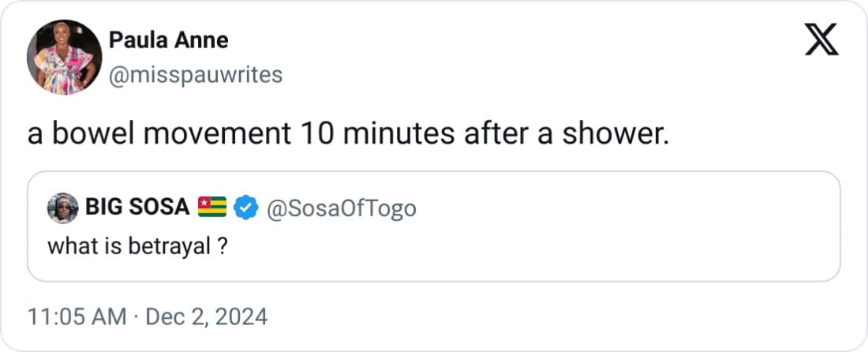Open the @misspauwrites handle link

[195, 75]
